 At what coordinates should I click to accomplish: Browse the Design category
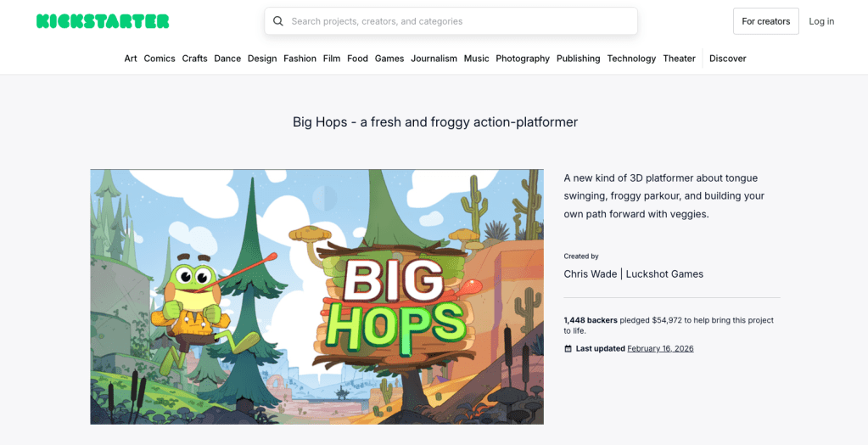[x=262, y=59]
